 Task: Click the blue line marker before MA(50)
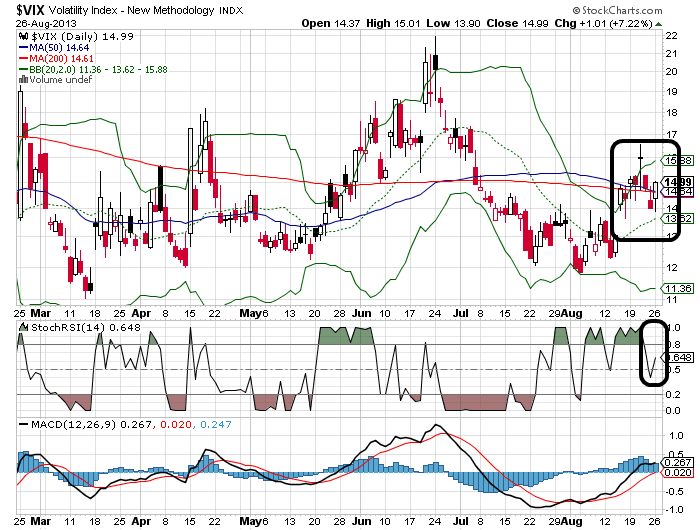point(24,48)
